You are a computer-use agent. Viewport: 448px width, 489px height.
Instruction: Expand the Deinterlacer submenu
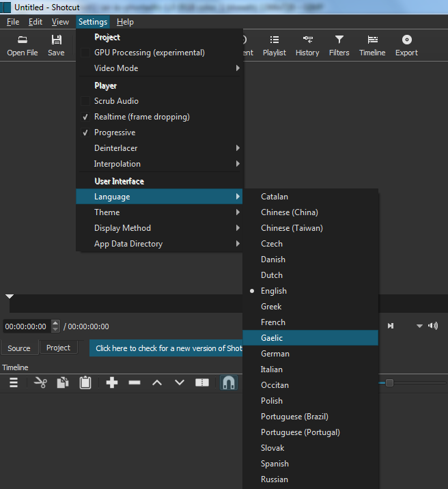[x=159, y=148]
